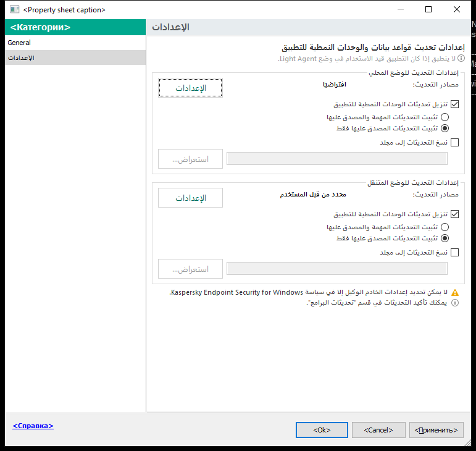Click mobile mode استعراض browse button

coord(190,269)
